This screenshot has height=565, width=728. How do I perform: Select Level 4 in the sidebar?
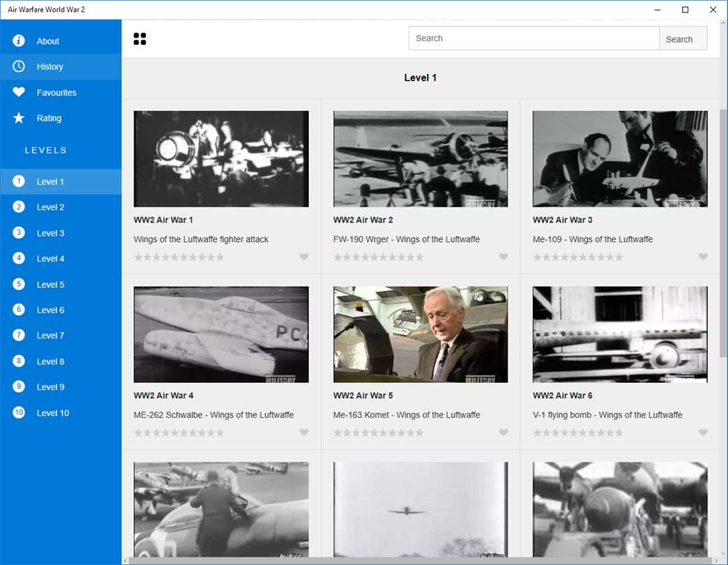pos(61,259)
